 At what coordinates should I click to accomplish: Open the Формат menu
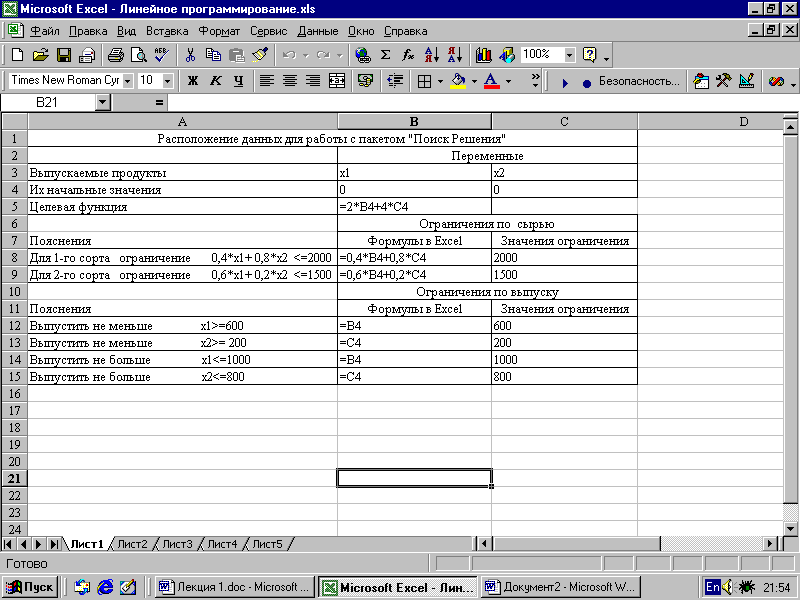coord(219,31)
